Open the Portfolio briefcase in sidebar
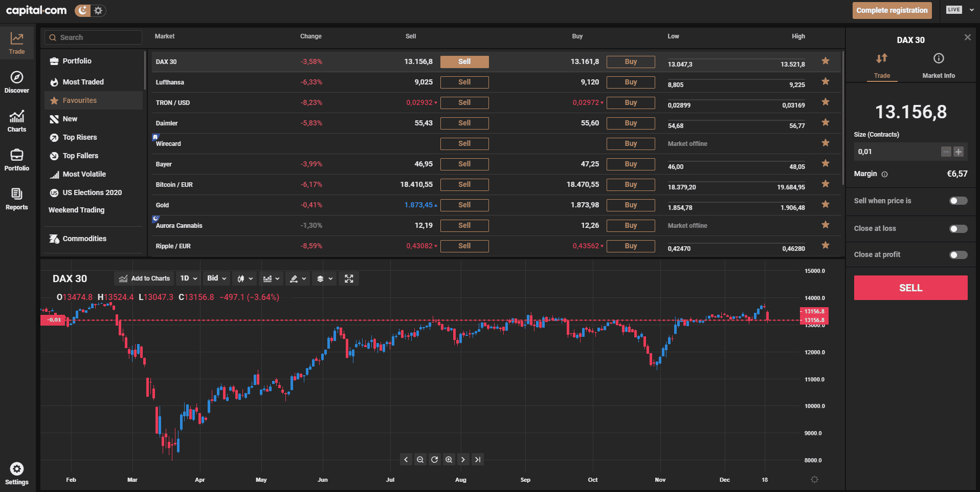Viewport: 980px width, 492px height. click(17, 160)
